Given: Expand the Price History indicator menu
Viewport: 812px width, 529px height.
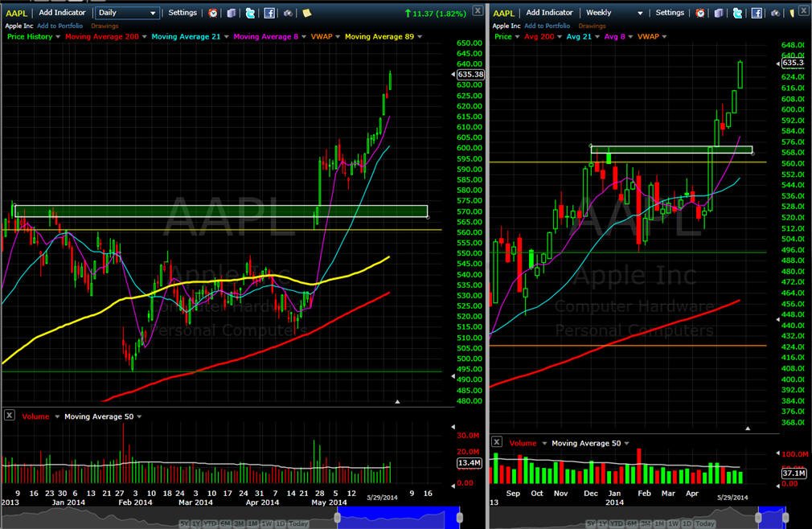Looking at the screenshot, I should pyautogui.click(x=57, y=37).
